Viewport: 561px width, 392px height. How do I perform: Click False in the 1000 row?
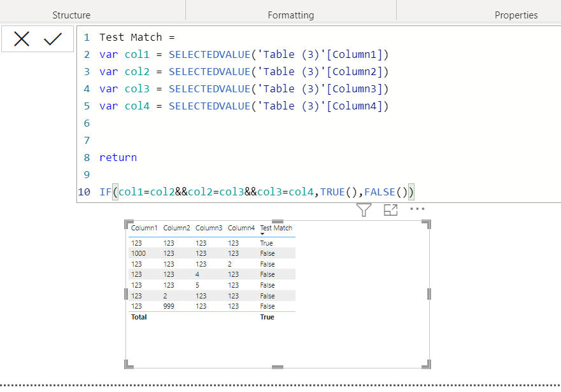(267, 253)
